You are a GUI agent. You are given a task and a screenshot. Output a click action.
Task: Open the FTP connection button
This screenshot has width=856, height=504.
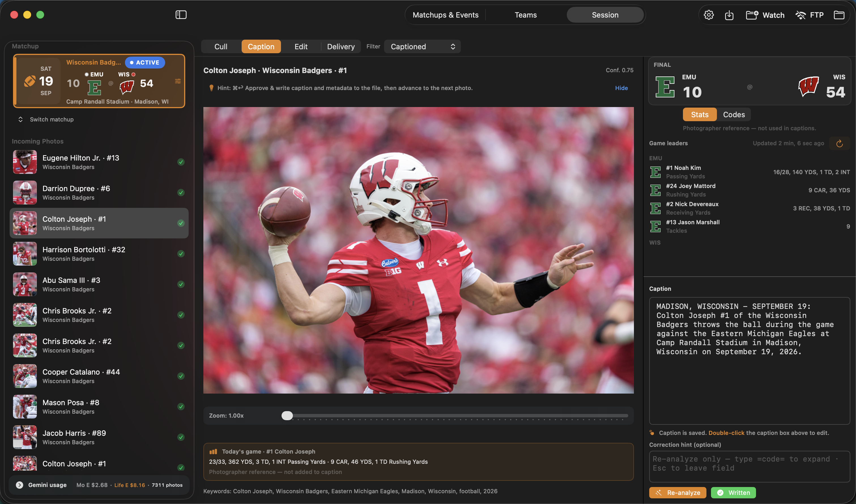pos(810,15)
